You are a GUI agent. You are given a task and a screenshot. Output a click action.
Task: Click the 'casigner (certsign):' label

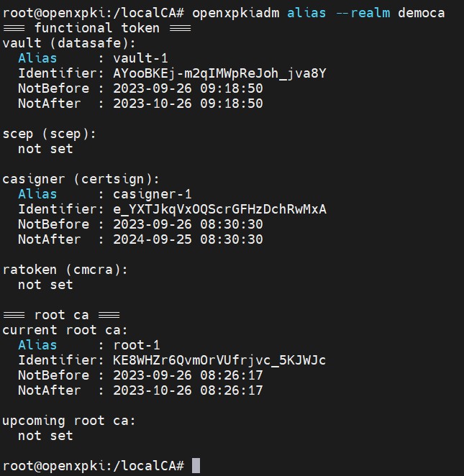pyautogui.click(x=81, y=180)
